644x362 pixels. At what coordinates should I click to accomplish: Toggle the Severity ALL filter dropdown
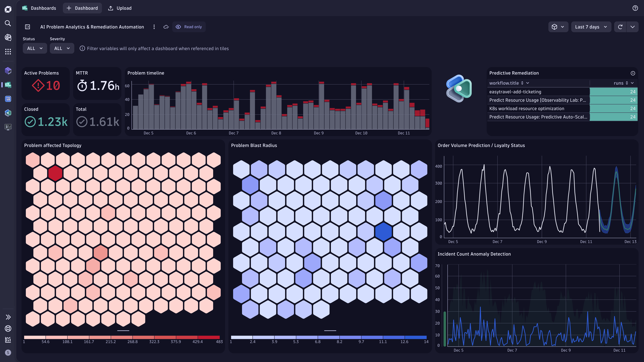62,48
